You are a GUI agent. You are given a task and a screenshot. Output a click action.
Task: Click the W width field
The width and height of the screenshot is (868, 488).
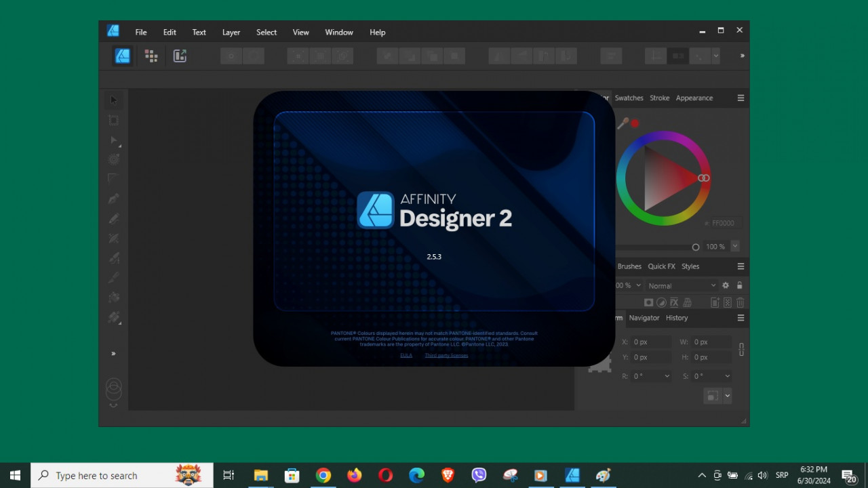(x=711, y=342)
